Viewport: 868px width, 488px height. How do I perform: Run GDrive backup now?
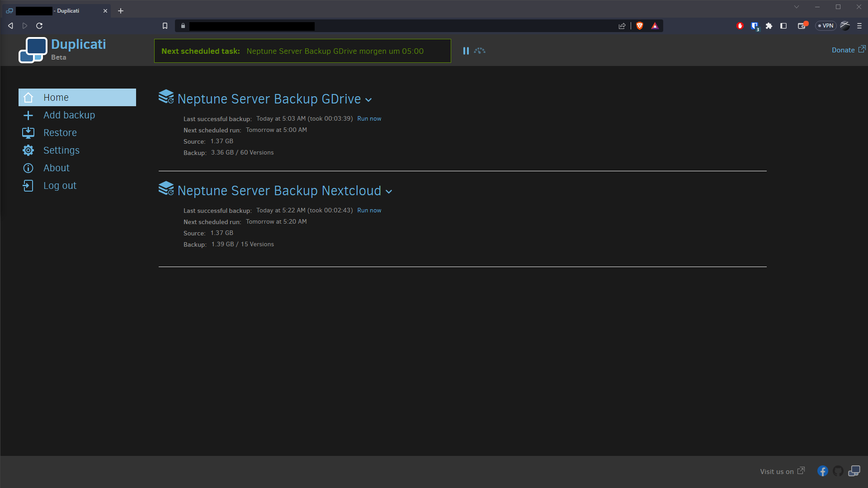click(x=369, y=119)
